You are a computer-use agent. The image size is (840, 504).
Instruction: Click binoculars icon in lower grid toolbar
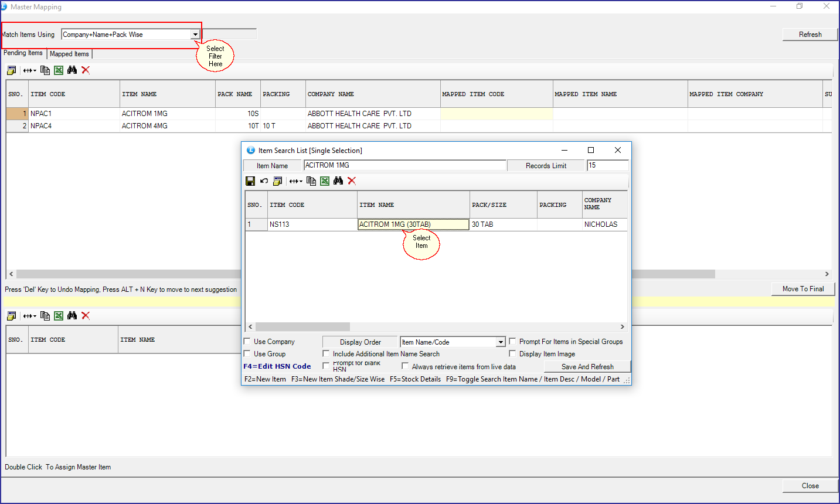pyautogui.click(x=72, y=316)
